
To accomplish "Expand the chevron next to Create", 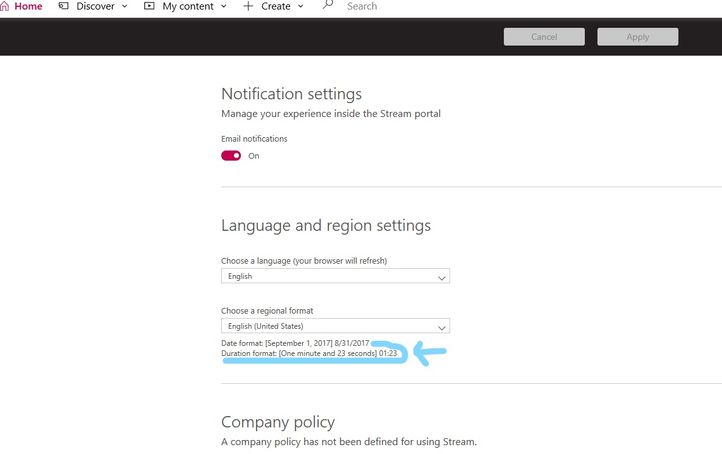I will tap(301, 6).
